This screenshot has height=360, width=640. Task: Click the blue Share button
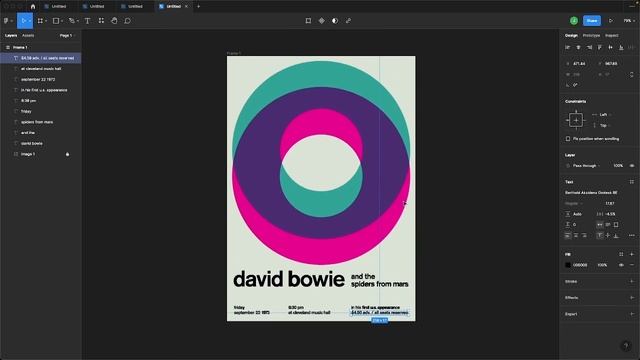coord(592,20)
